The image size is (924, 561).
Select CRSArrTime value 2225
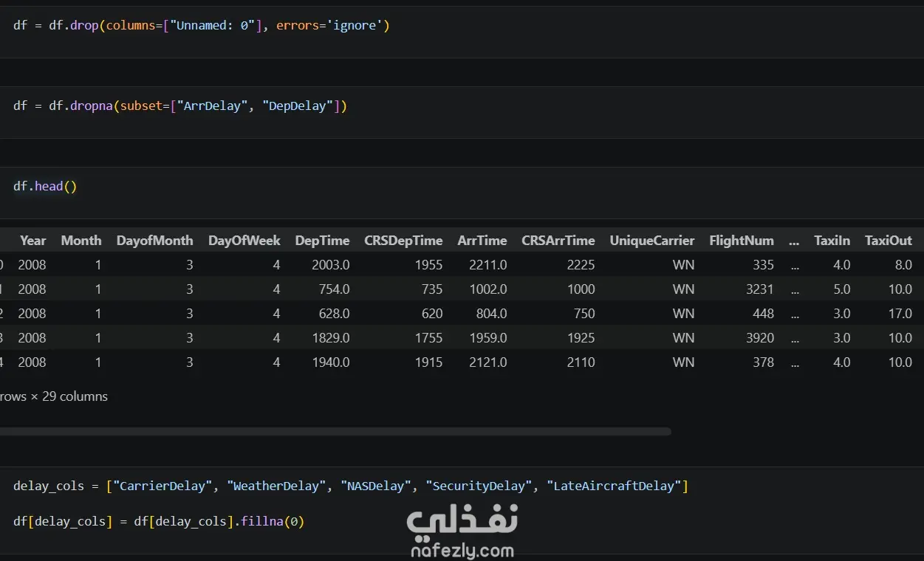[x=581, y=265]
